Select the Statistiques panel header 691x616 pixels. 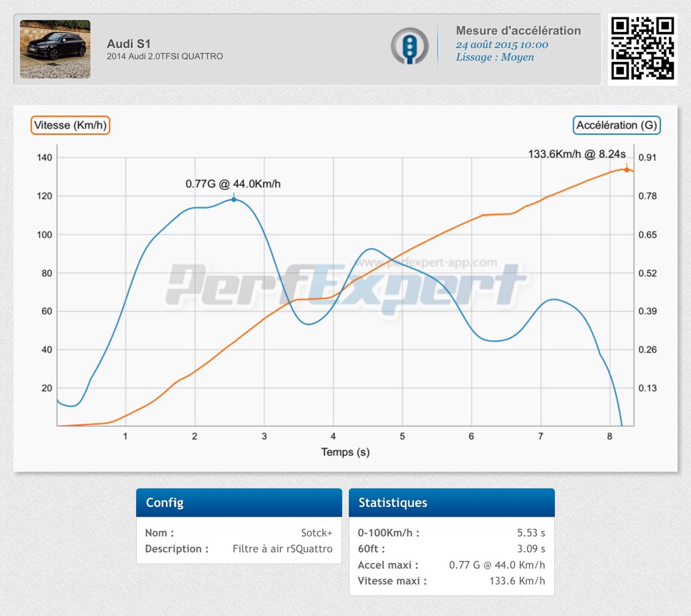pos(451,503)
